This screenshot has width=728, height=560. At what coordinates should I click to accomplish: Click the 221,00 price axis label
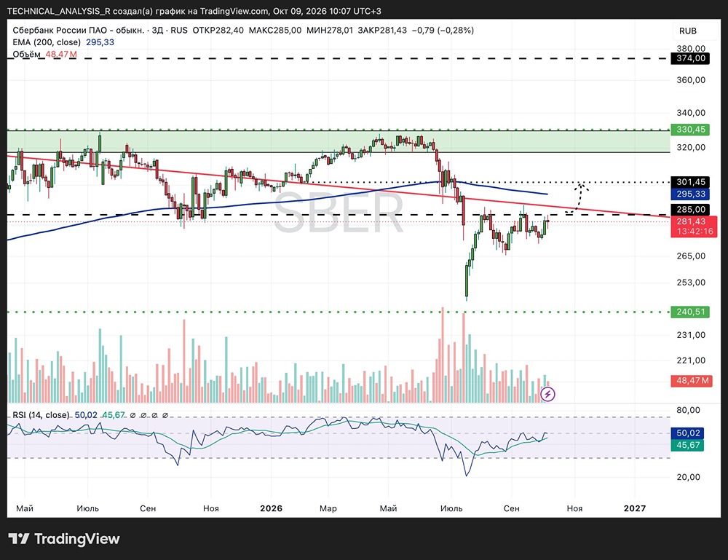coord(691,360)
